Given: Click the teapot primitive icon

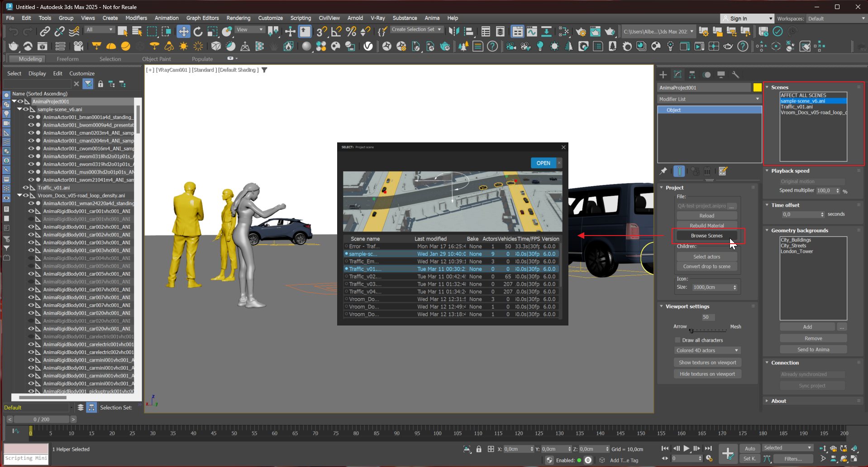Looking at the screenshot, I should pos(14,46).
